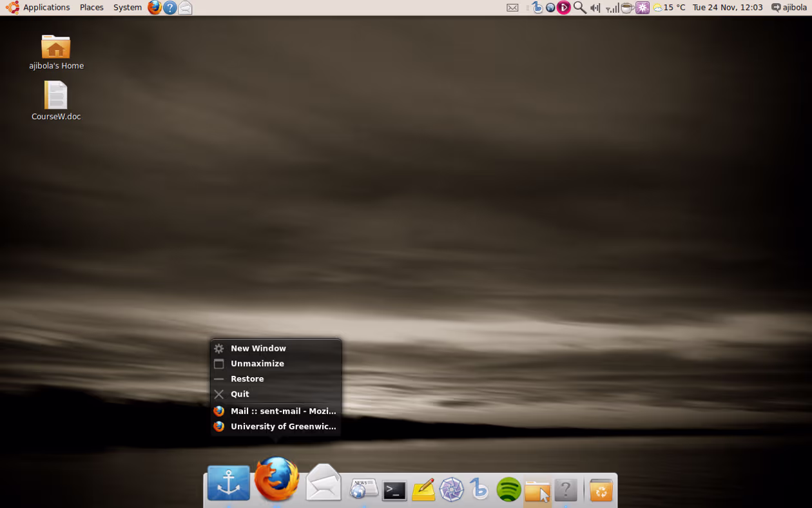Click the purple sun tray icon

pyautogui.click(x=643, y=8)
